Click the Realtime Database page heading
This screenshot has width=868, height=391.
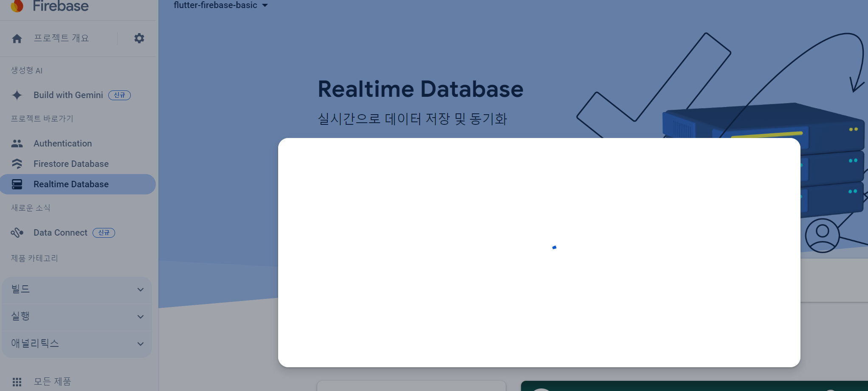(420, 89)
